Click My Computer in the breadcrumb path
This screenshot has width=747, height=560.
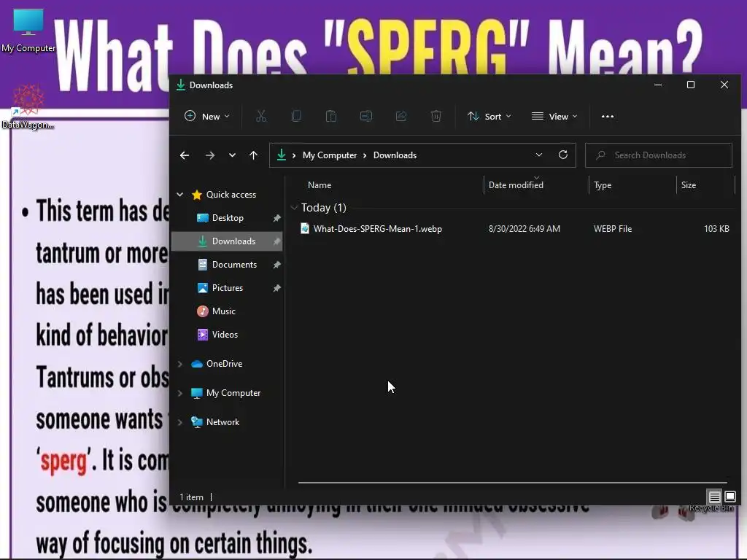pos(330,155)
